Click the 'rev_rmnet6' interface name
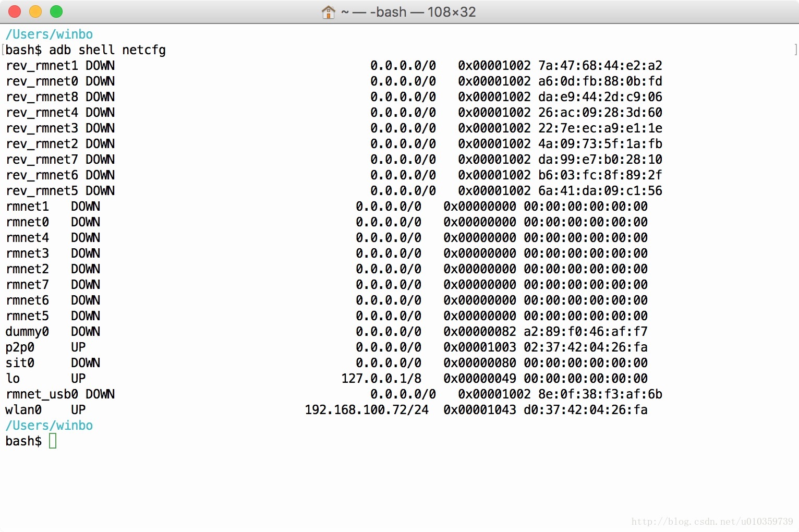 pos(42,175)
